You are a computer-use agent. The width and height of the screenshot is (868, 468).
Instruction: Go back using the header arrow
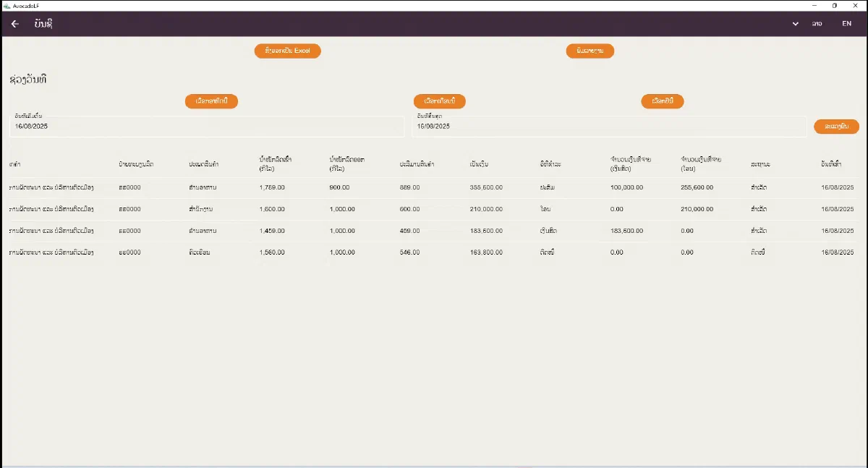point(15,24)
